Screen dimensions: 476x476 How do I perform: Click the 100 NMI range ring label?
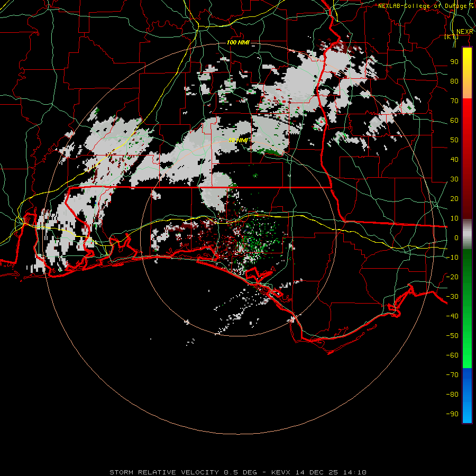[x=238, y=42]
